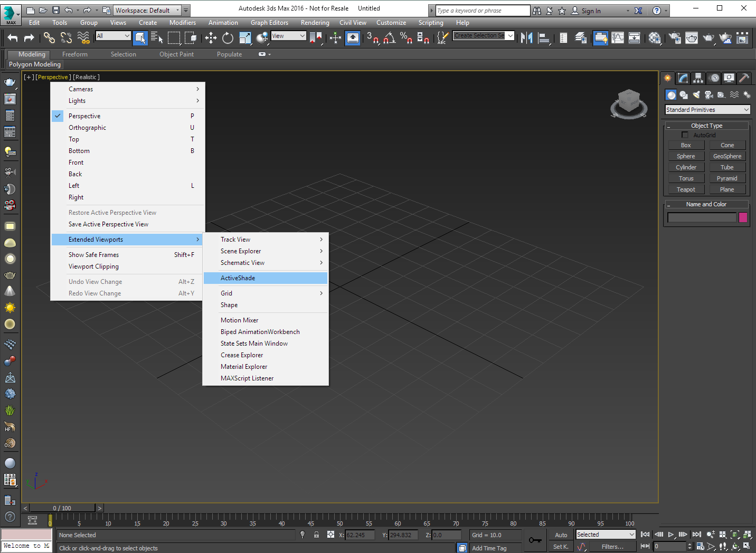Toggle Auto Key mode
756x553 pixels.
pos(561,535)
